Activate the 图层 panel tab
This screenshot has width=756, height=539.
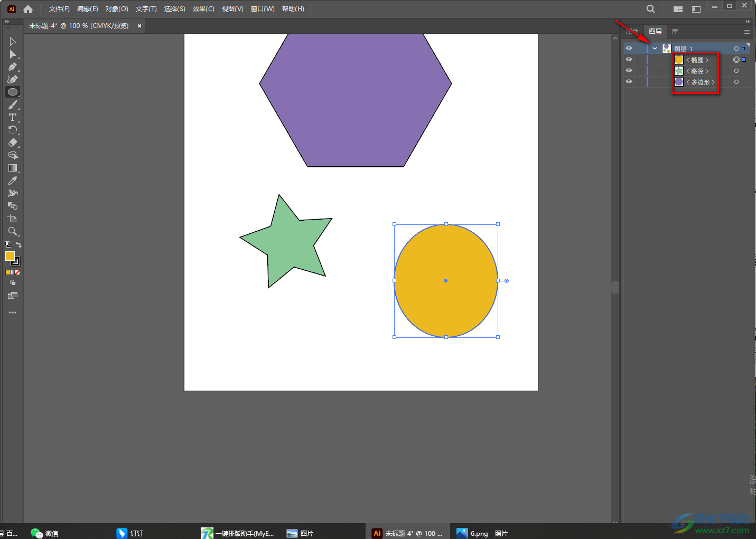(655, 32)
